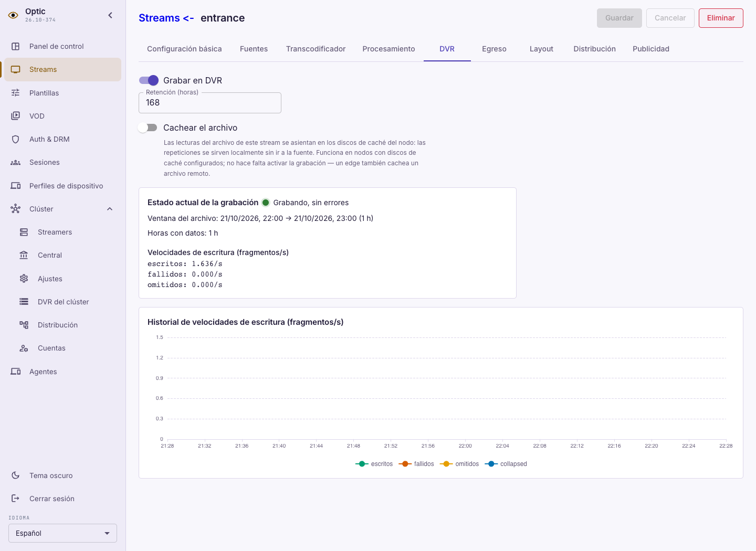
Task: Switch to the Fuentes tab
Action: click(x=254, y=49)
